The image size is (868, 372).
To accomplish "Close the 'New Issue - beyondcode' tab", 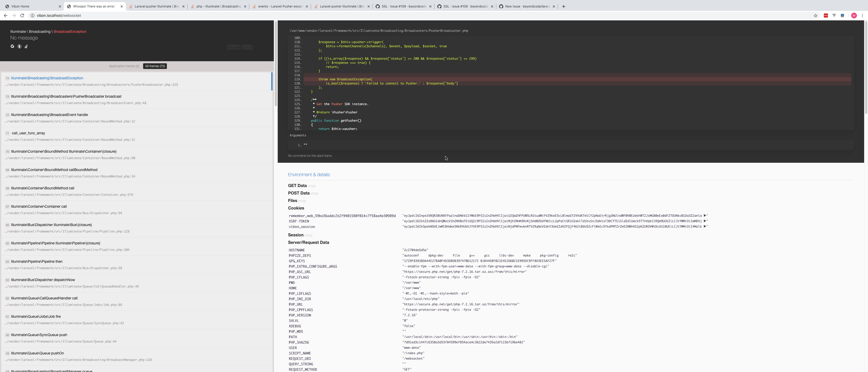I will pos(554,6).
